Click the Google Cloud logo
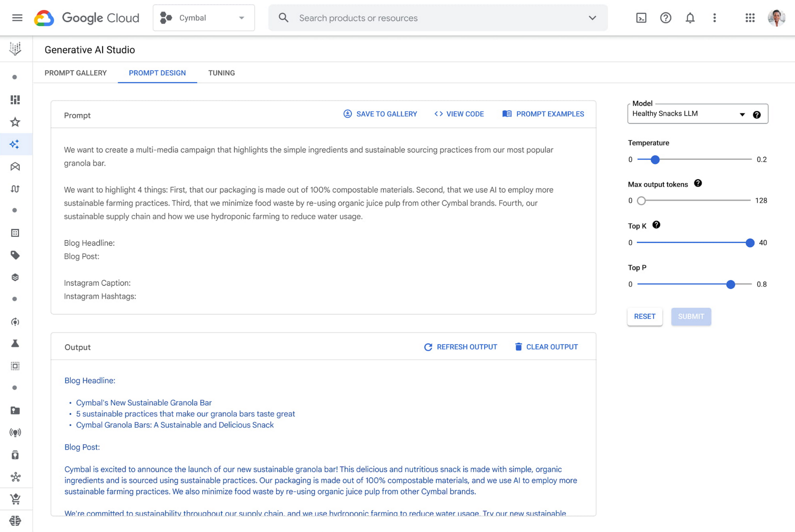 tap(87, 18)
